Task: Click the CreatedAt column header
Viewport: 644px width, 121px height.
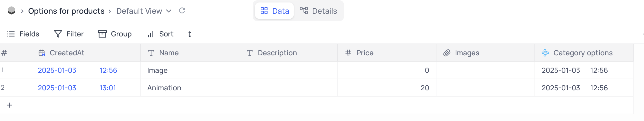Action: pyautogui.click(x=67, y=53)
